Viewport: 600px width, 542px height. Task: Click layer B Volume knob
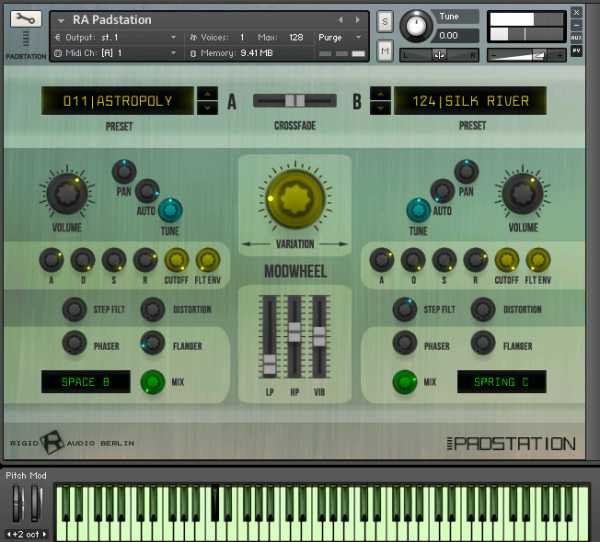523,194
